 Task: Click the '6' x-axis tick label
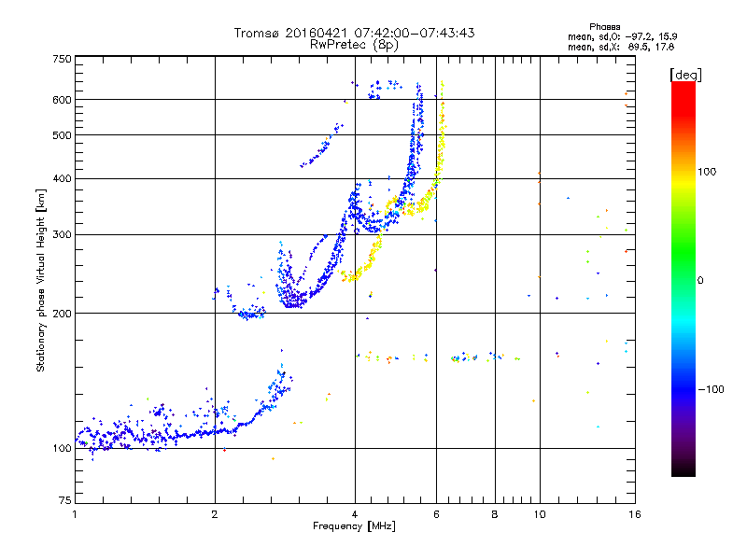[436, 514]
